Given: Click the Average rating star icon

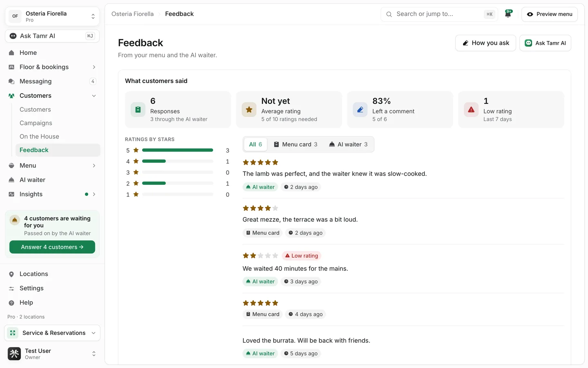Looking at the screenshot, I should (x=249, y=110).
